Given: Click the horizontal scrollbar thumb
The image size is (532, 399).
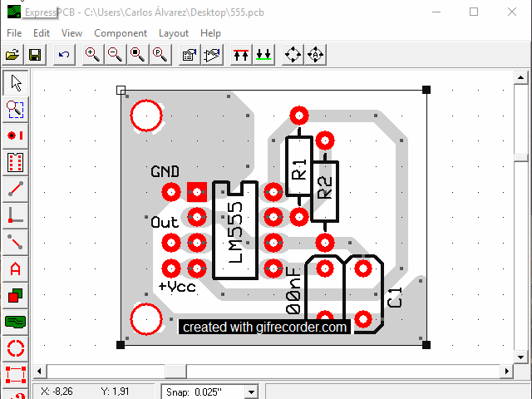Looking at the screenshot, I should (175, 372).
